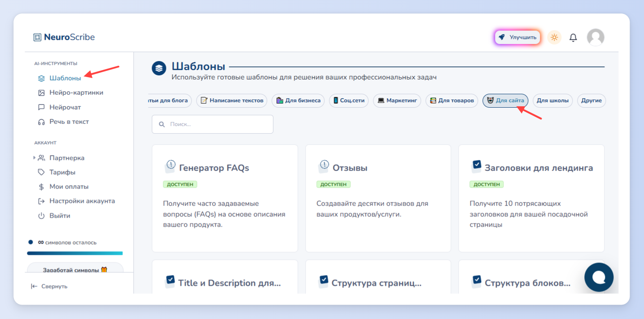Click the rocket icon in Улучшить
This screenshot has width=644, height=319.
coord(502,37)
